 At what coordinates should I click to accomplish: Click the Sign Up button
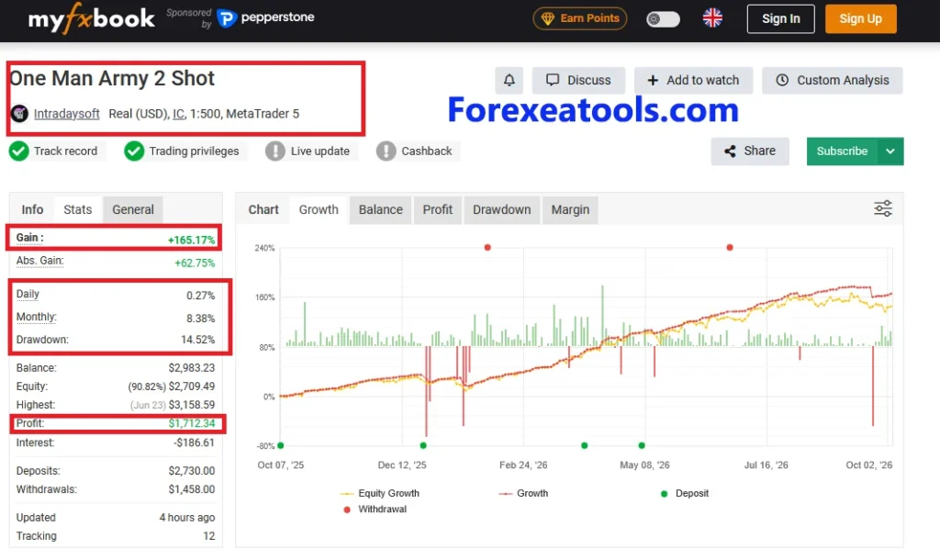pyautogui.click(x=860, y=18)
